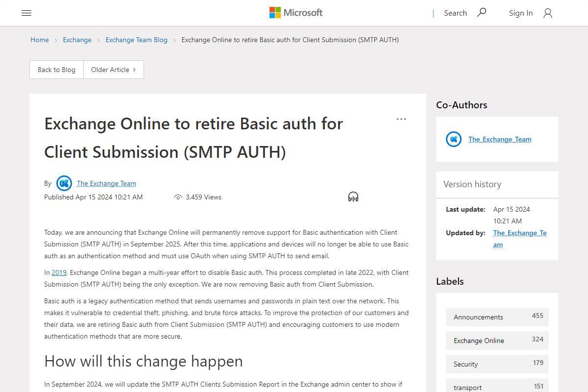Click the 'Last update:' label
588x392 pixels.
pos(465,209)
